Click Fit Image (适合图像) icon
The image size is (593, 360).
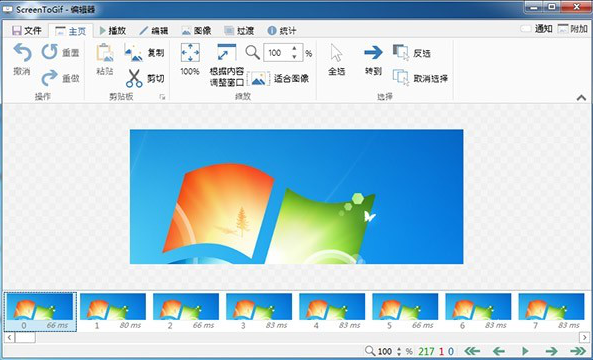pyautogui.click(x=259, y=79)
